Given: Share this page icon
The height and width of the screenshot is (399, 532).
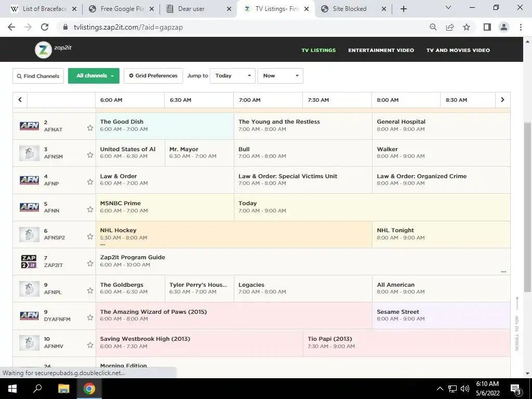Looking at the screenshot, I should [x=450, y=27].
